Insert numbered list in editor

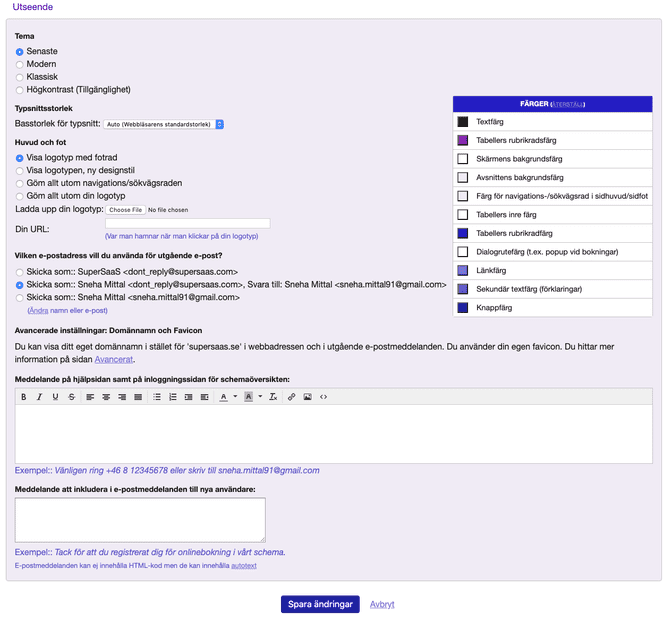(x=172, y=397)
